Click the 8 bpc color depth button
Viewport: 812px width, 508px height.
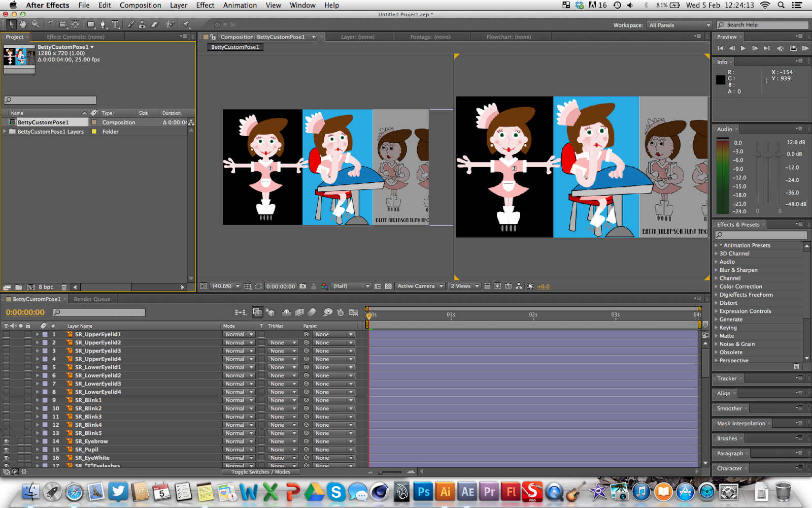(x=46, y=287)
